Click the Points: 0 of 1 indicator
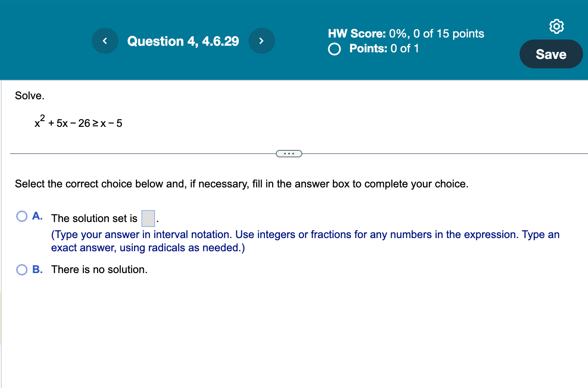588x388 pixels. point(383,49)
